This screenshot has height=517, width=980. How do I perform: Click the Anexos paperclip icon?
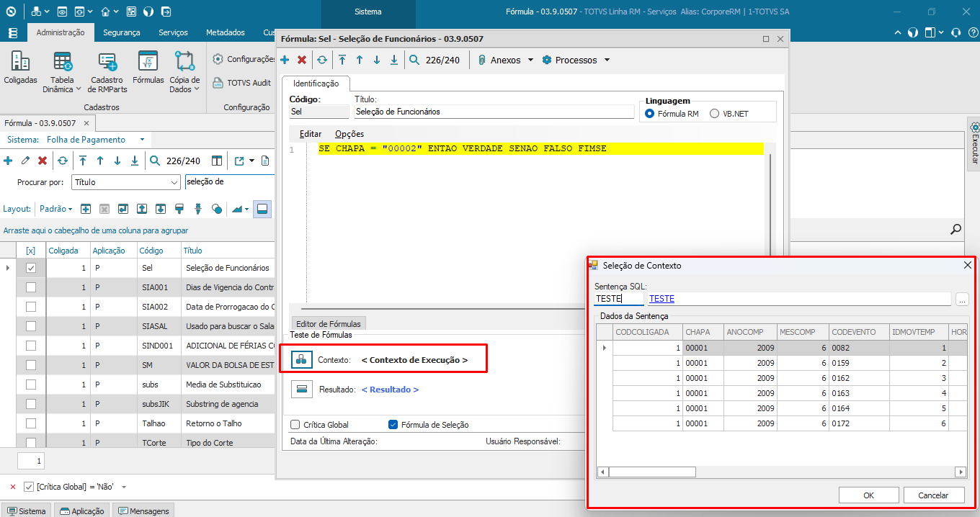tap(482, 60)
